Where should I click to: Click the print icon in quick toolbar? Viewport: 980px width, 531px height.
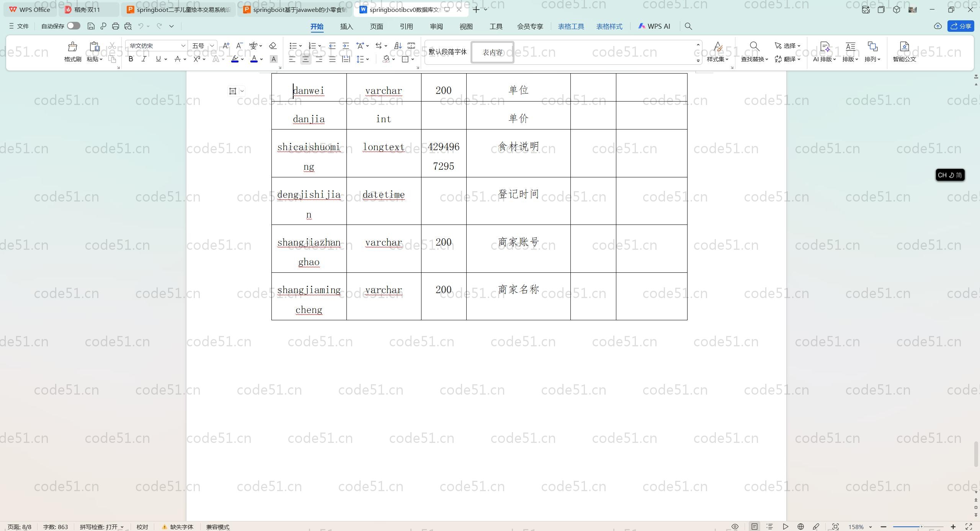116,26
